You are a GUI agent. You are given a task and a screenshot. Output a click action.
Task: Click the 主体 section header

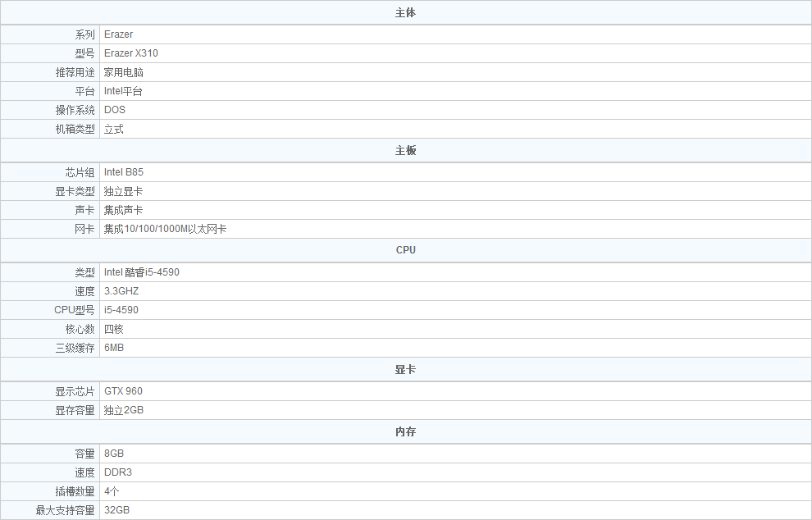tap(405, 13)
